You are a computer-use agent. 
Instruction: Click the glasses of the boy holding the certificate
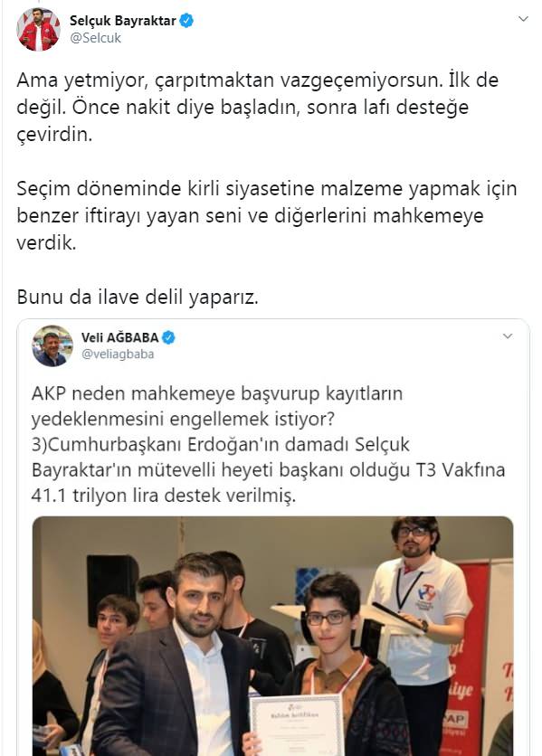pos(328,618)
